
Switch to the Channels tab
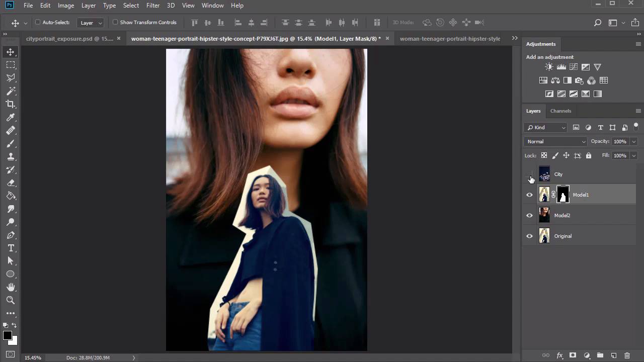tap(560, 111)
